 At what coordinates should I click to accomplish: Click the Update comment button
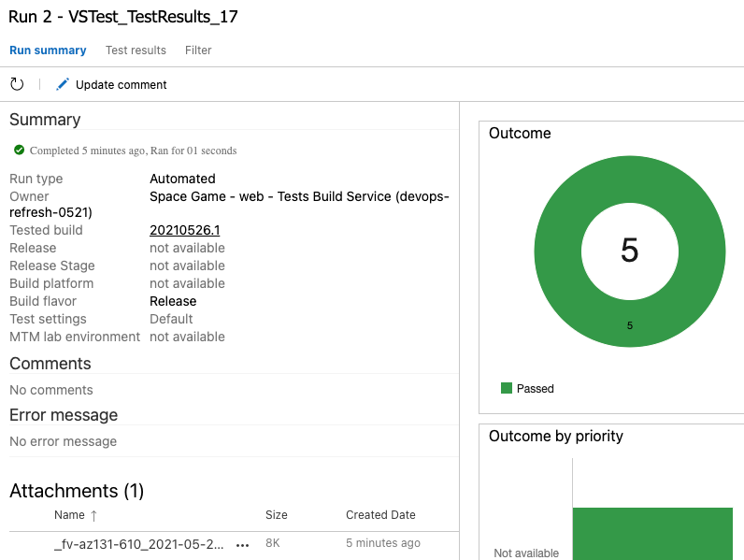[111, 84]
